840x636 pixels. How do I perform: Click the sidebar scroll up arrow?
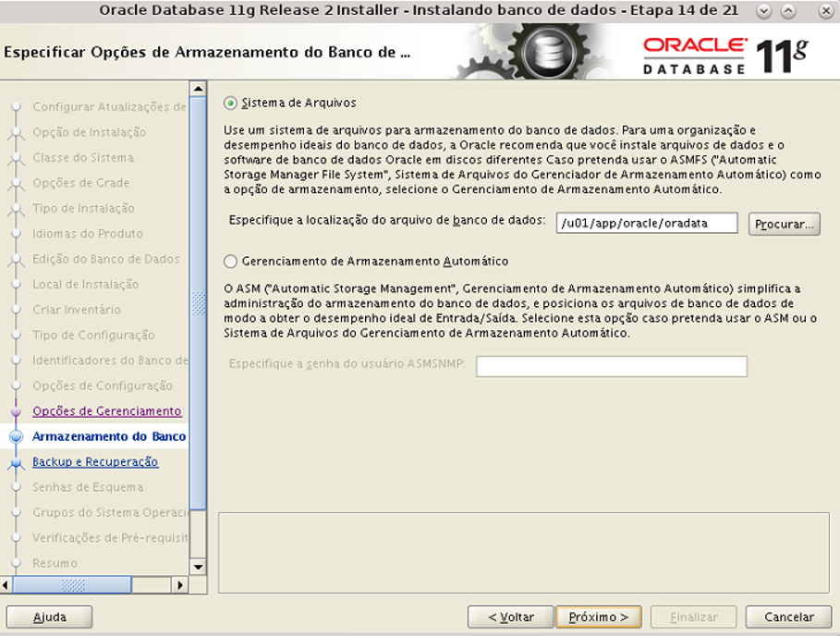point(198,89)
